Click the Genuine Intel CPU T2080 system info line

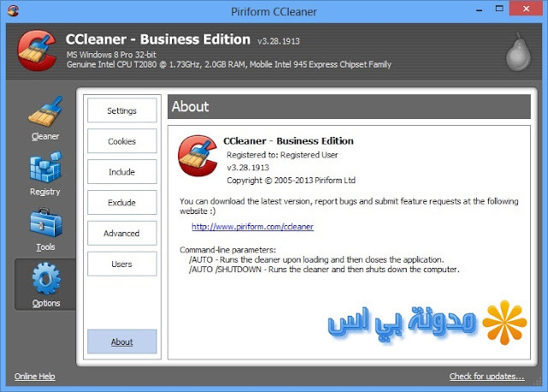(x=229, y=64)
